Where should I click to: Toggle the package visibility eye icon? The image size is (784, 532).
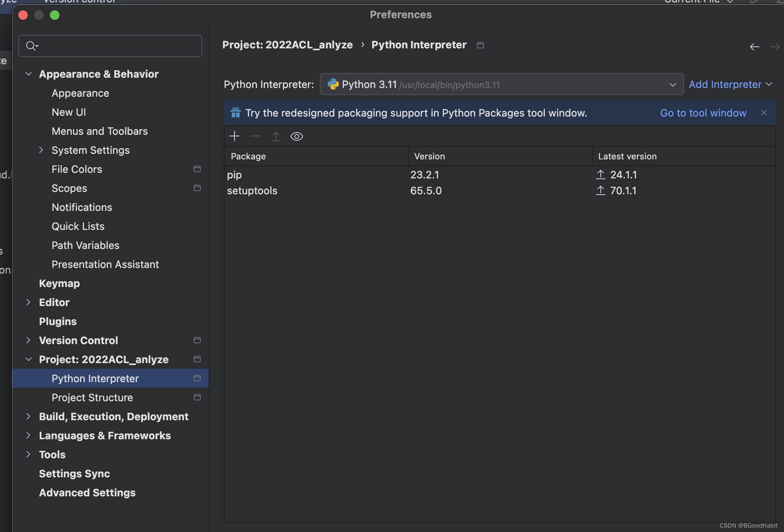click(x=296, y=136)
